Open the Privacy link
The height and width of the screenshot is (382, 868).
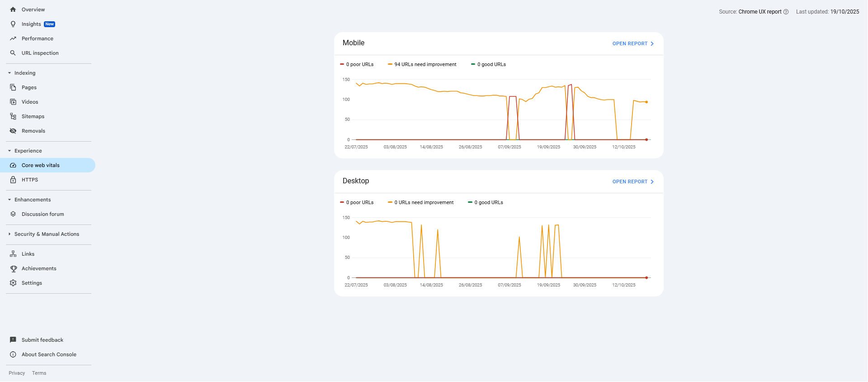[x=17, y=373]
